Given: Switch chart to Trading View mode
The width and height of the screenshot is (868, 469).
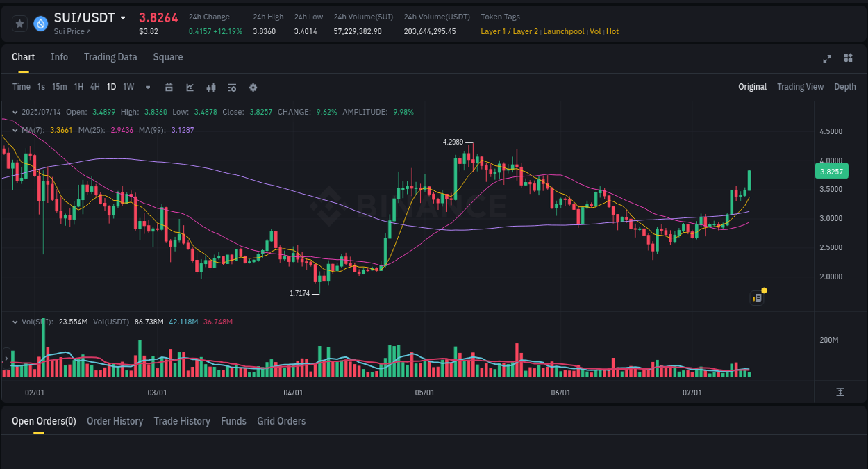Looking at the screenshot, I should (800, 87).
